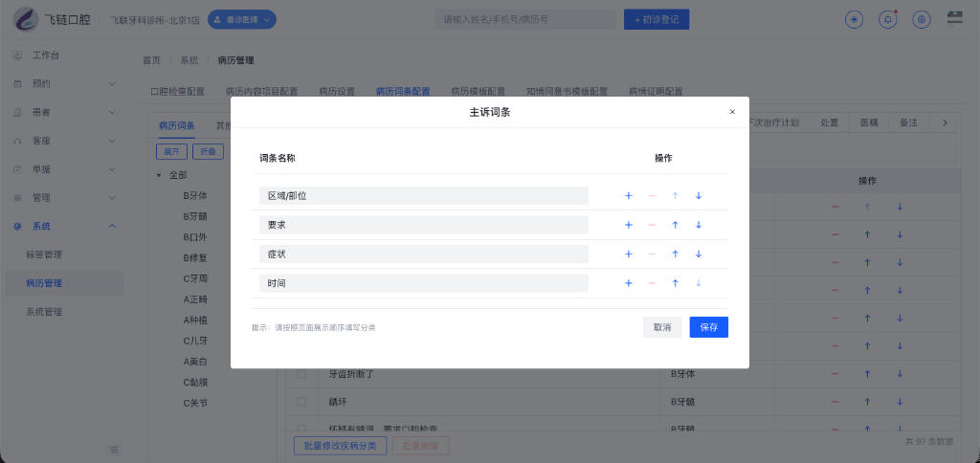This screenshot has width=980, height=463.
Task: Select the 处置 category tab
Action: point(829,123)
